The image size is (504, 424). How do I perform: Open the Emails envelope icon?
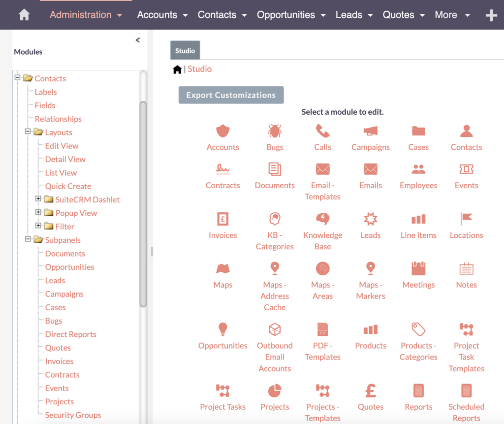pos(371,169)
